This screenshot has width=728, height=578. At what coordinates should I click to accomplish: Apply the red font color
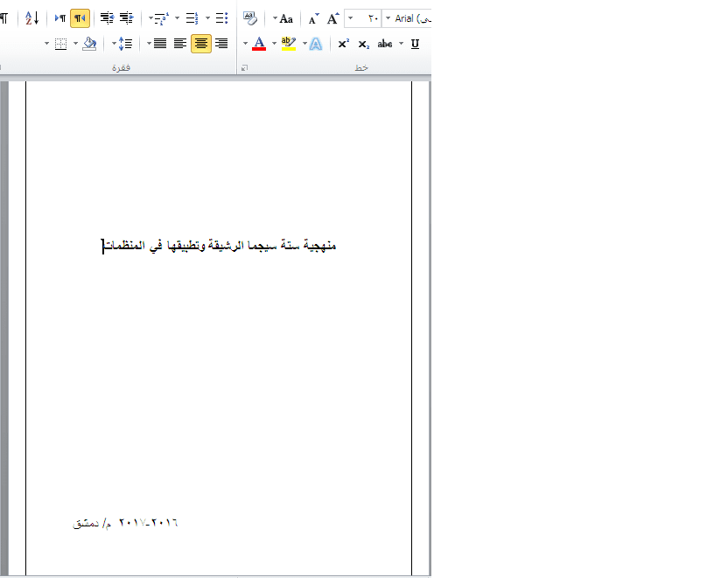[x=259, y=44]
